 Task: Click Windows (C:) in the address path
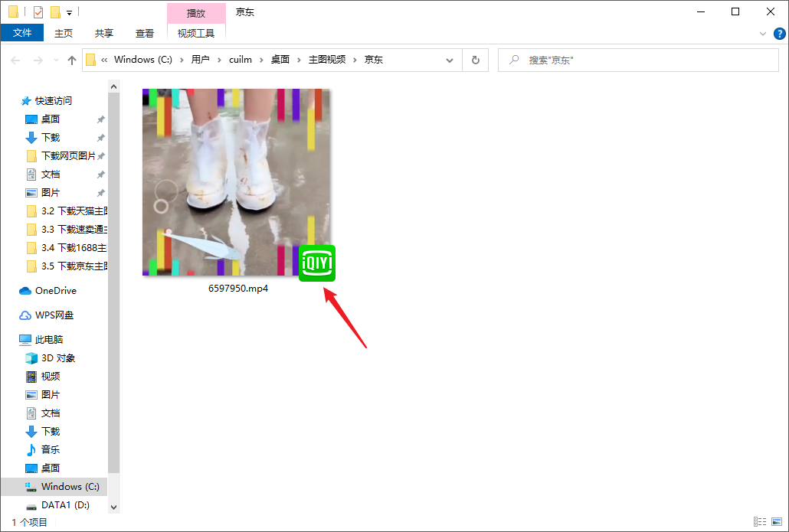[143, 60]
